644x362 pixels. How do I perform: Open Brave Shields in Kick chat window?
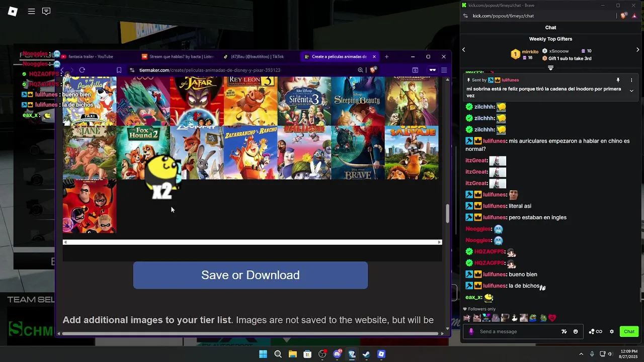(624, 16)
